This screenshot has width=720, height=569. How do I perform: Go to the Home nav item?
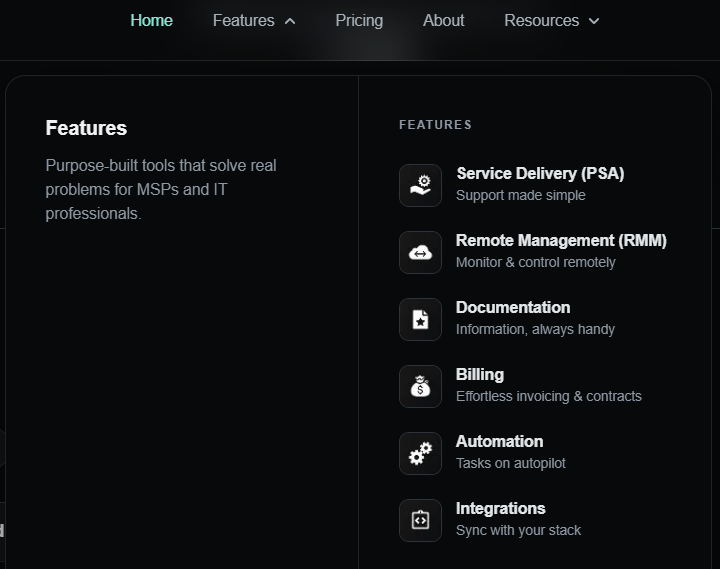point(151,20)
